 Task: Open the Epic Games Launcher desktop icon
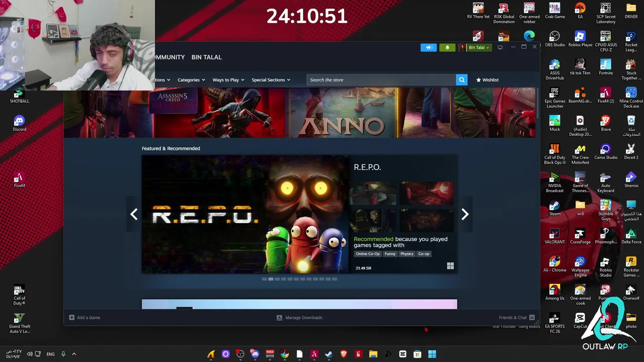coord(554,98)
